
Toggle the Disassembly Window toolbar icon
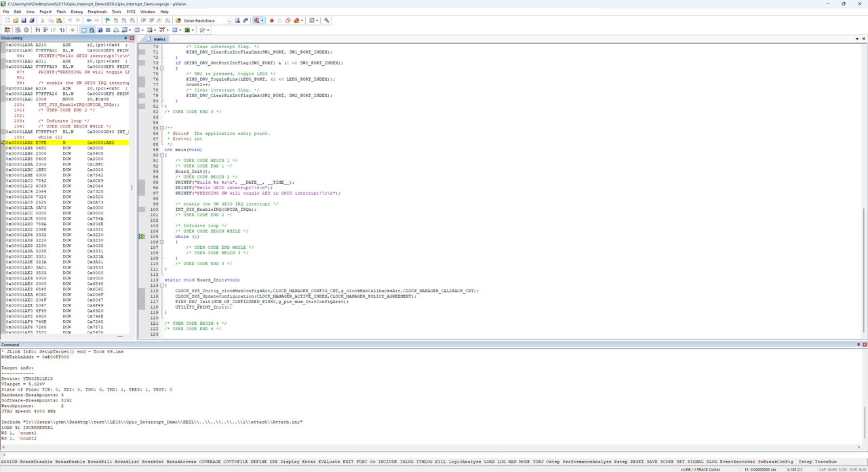tap(92, 30)
